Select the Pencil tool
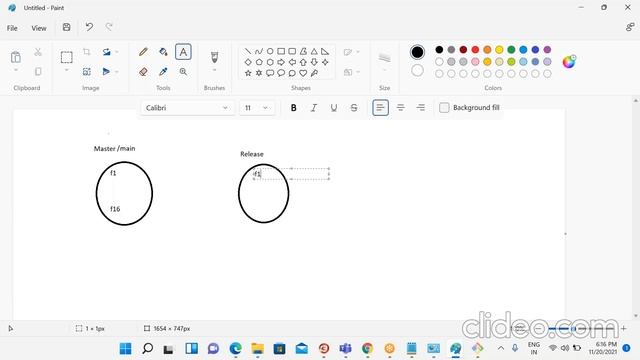 [143, 52]
